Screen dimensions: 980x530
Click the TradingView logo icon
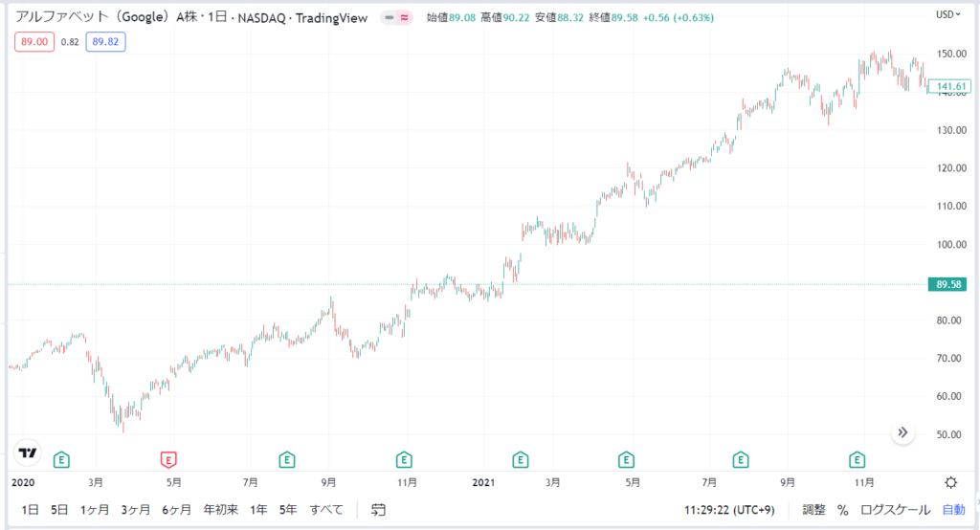pyautogui.click(x=28, y=453)
